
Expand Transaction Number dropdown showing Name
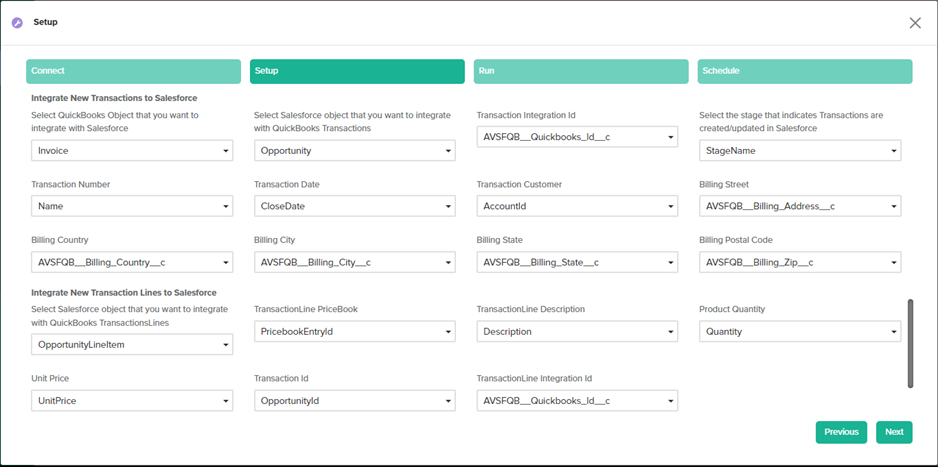click(132, 206)
